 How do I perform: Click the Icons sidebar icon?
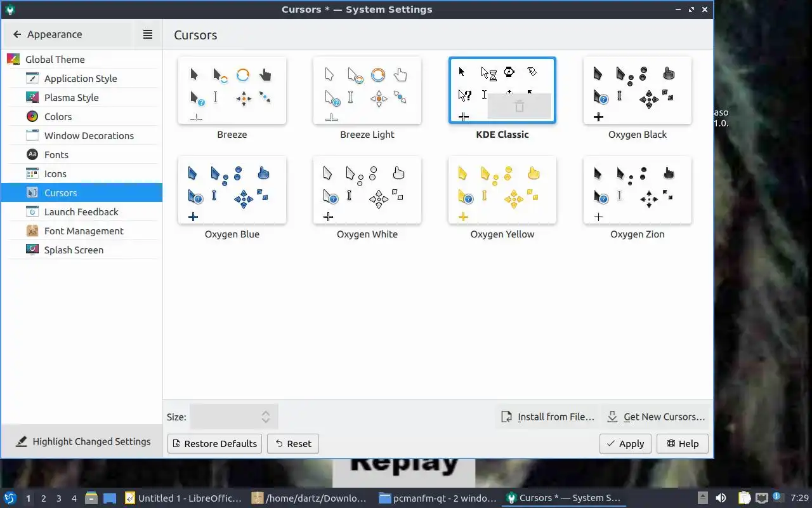32,173
